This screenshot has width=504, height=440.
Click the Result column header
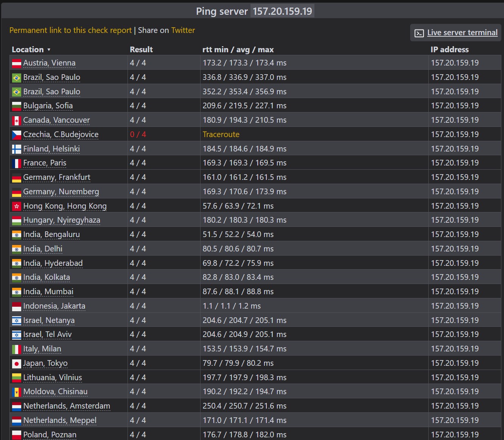tap(141, 50)
